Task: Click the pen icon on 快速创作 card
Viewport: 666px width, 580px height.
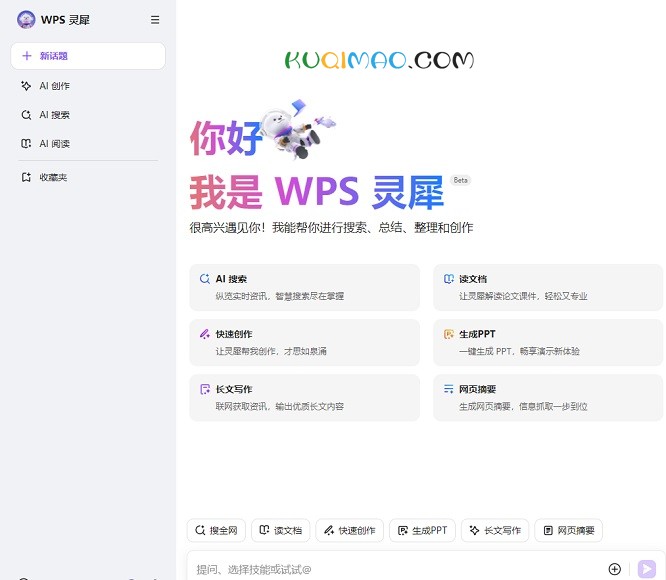Action: (x=205, y=334)
